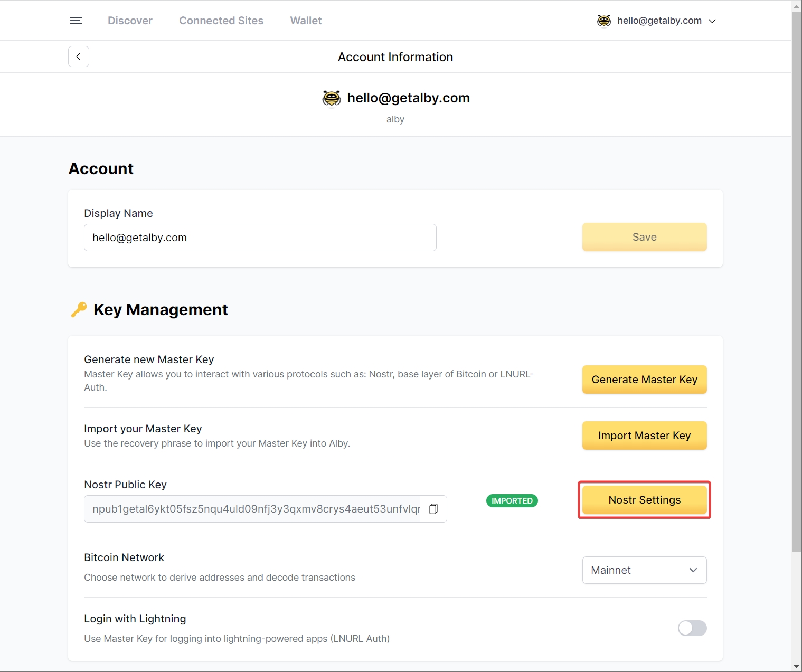Click the scroll down arrow on the scrollbar

click(x=796, y=667)
